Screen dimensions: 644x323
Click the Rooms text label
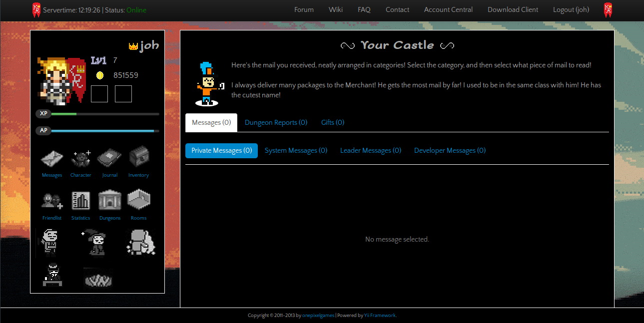(139, 218)
